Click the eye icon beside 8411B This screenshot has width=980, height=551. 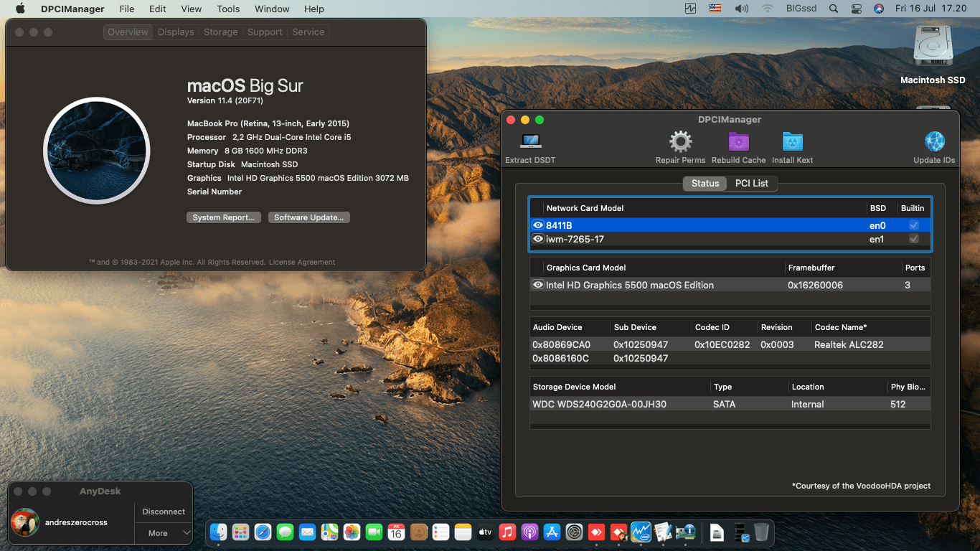point(537,225)
